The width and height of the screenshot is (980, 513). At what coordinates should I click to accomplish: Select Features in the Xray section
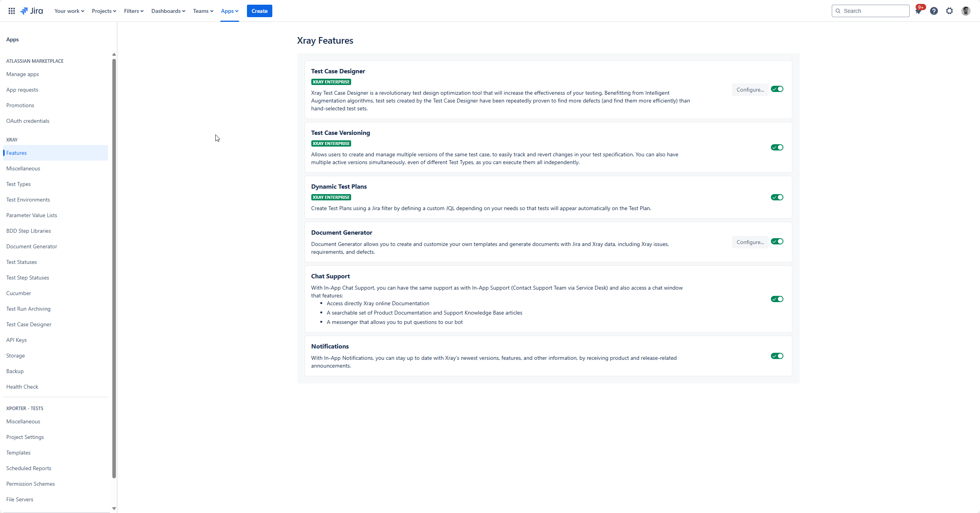click(x=55, y=153)
